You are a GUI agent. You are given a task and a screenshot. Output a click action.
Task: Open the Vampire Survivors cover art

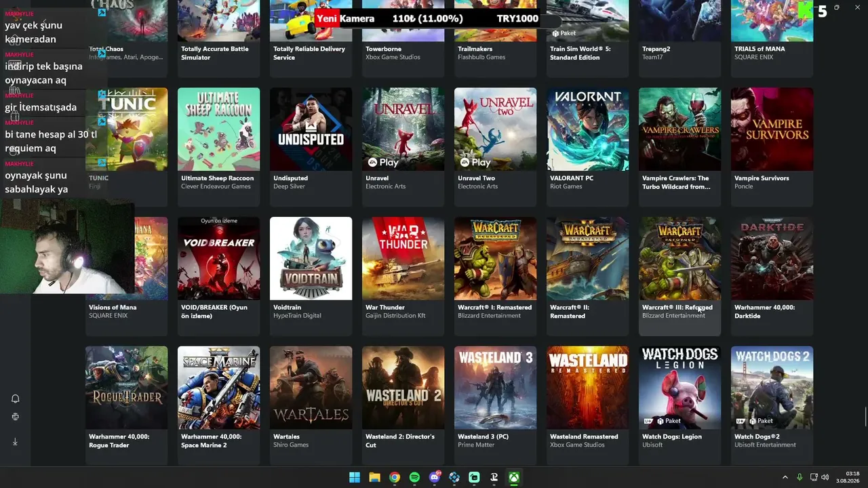(x=772, y=129)
